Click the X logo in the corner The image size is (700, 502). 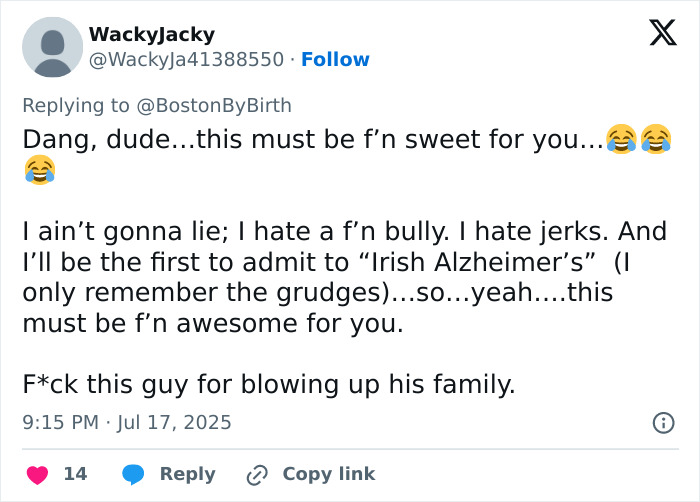pyautogui.click(x=662, y=34)
